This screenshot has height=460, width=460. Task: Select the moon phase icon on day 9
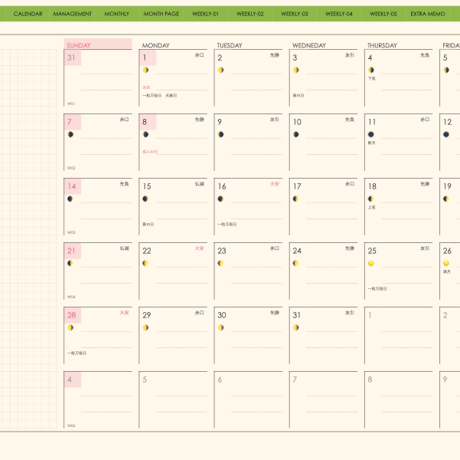(x=221, y=134)
